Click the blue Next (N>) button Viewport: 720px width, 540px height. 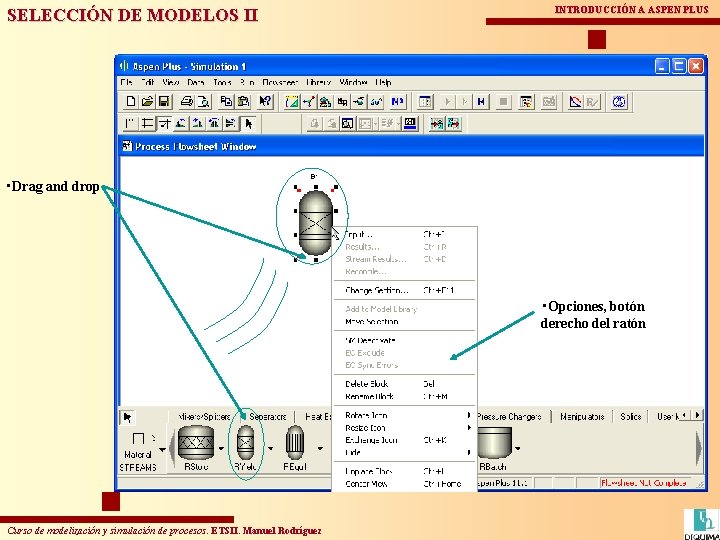click(398, 101)
